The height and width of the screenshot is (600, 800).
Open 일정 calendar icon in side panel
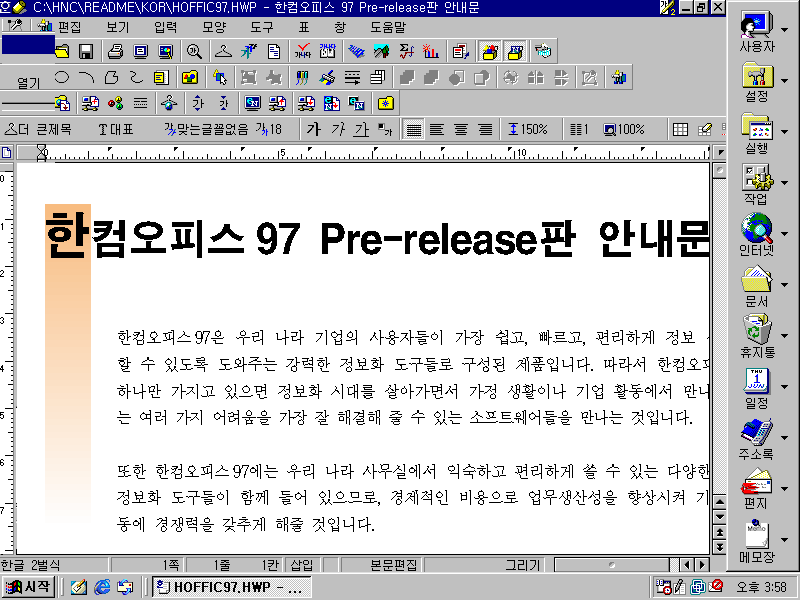757,388
